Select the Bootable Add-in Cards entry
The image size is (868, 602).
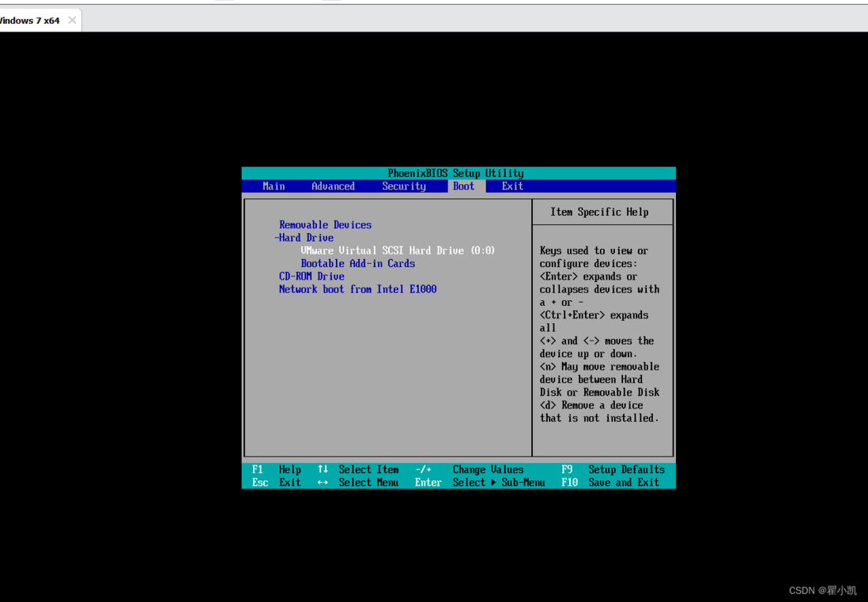coord(357,263)
